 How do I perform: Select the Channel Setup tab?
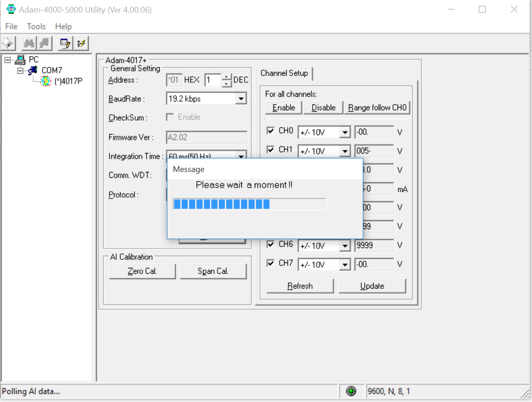(284, 73)
